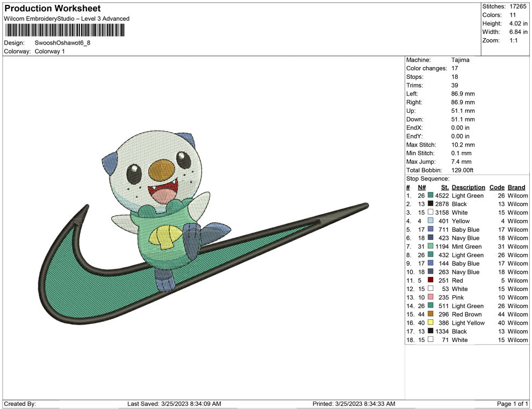Click the 'Last Saved: 3/25/2023 8:34:09 AM' text
This screenshot has width=532, height=409.
click(174, 404)
